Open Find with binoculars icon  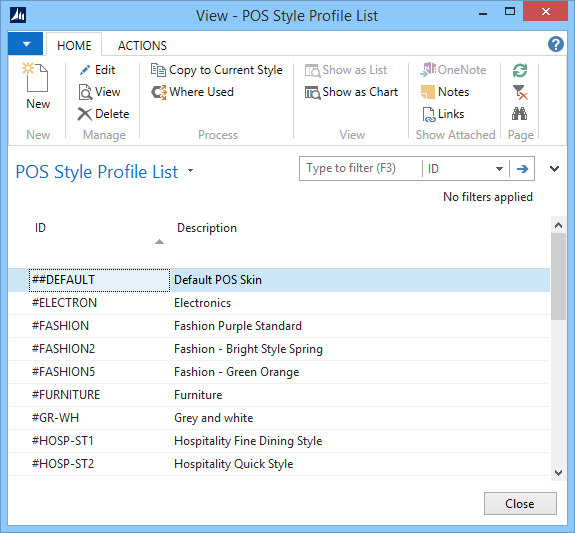click(519, 114)
